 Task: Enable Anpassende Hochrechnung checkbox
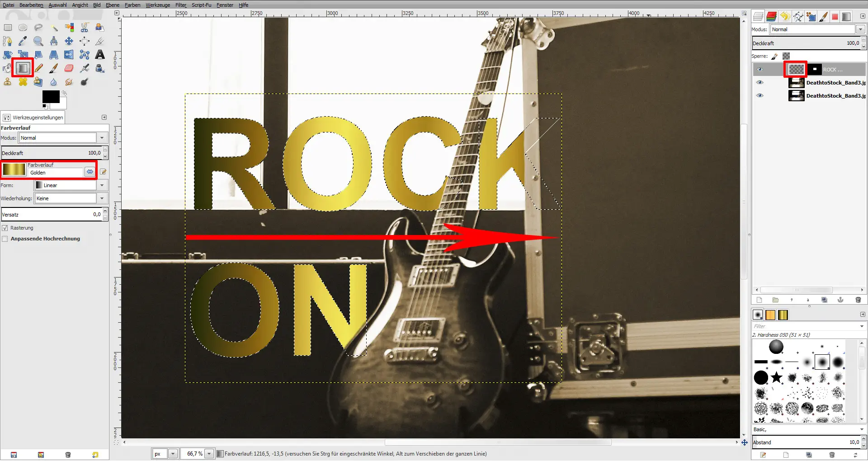pos(5,239)
